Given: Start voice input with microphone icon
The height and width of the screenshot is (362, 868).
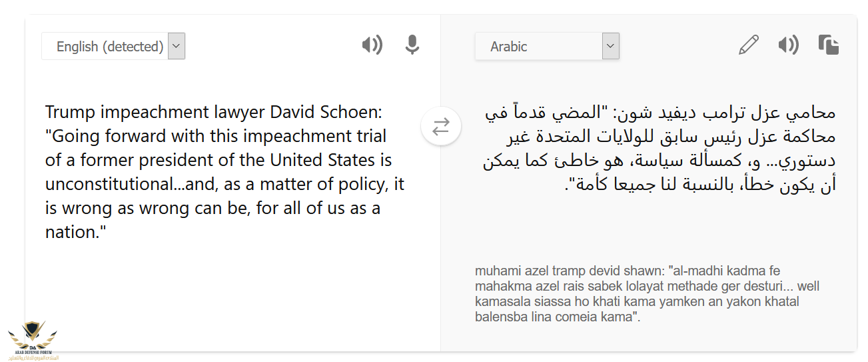Looking at the screenshot, I should (412, 45).
